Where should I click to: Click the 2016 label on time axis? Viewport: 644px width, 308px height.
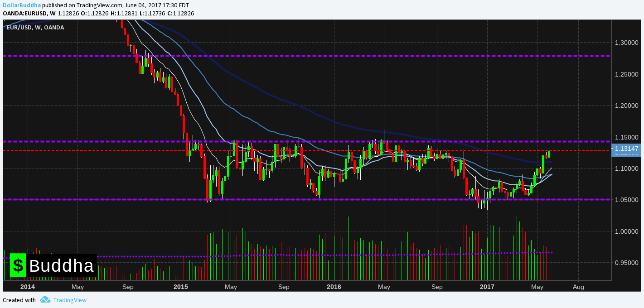334,287
